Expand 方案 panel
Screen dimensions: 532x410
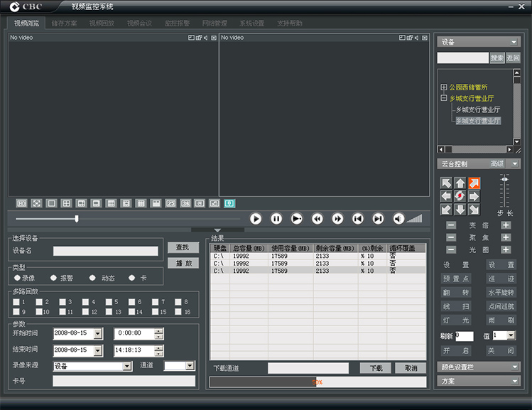click(x=515, y=381)
